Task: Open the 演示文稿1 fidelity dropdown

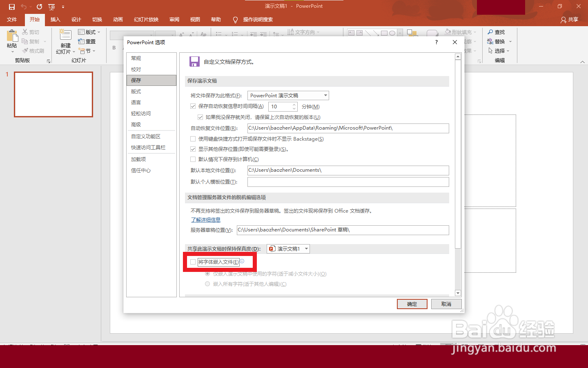Action: tap(288, 249)
